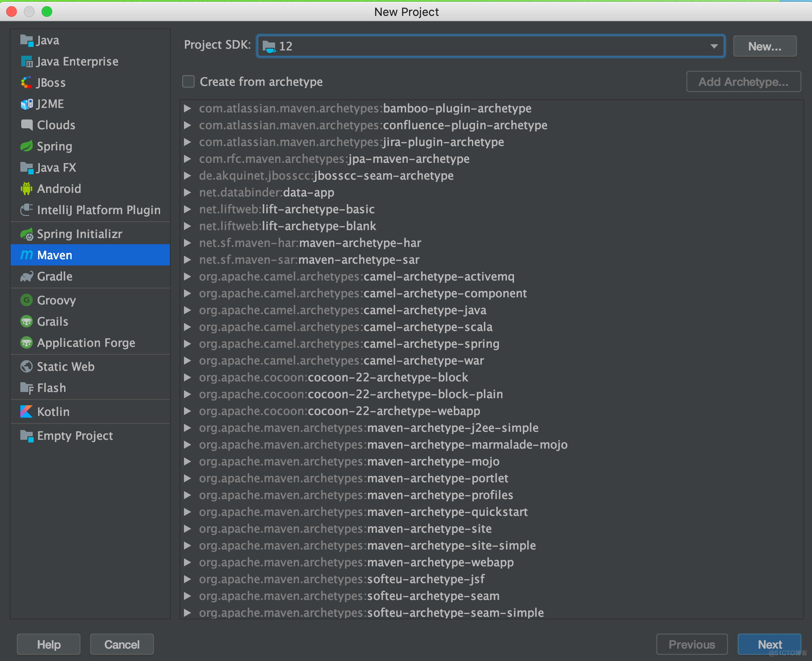Expand maven-archetype-quickstart node

[x=188, y=512]
